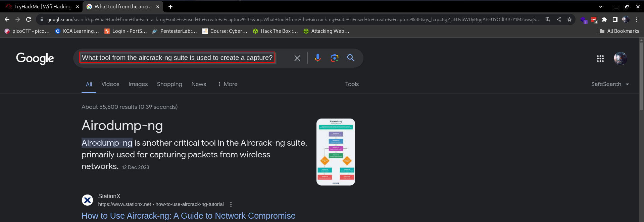The width and height of the screenshot is (644, 222).
Task: Go back to the previous page
Action: pos(7,19)
